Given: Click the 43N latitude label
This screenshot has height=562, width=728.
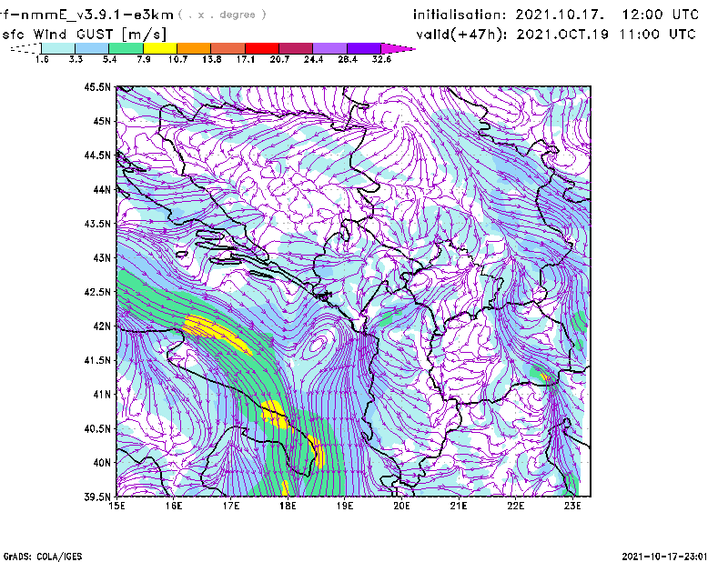Looking at the screenshot, I should coord(102,258).
